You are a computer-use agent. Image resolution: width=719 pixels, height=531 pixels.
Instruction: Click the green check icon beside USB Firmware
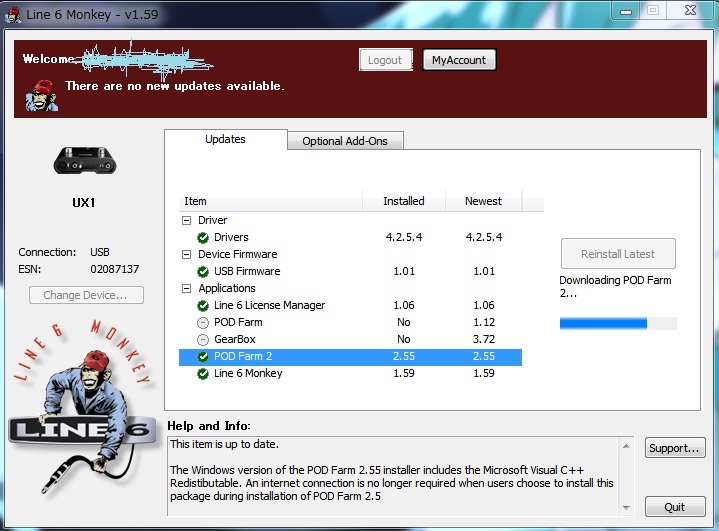(x=203, y=271)
